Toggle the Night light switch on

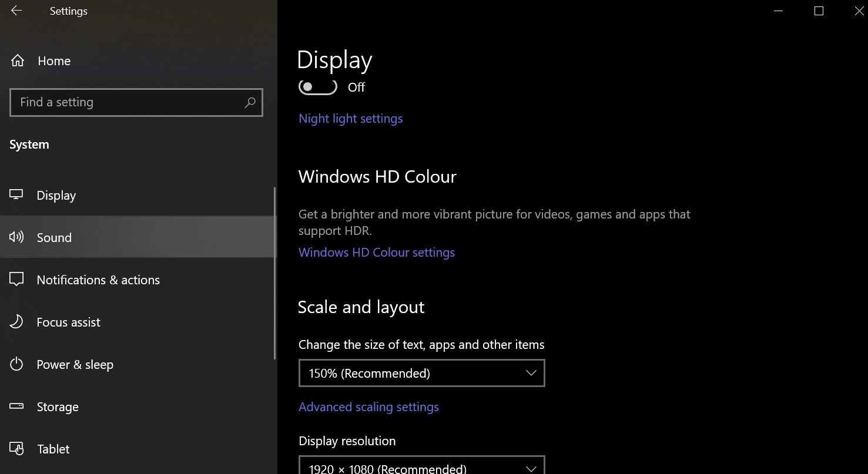[x=318, y=86]
